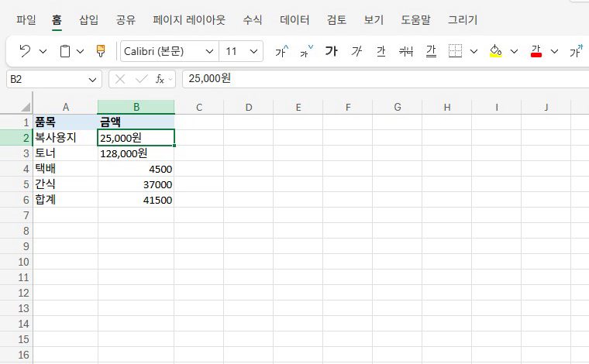Apply red font color
589x364 pixels.
tap(536, 51)
